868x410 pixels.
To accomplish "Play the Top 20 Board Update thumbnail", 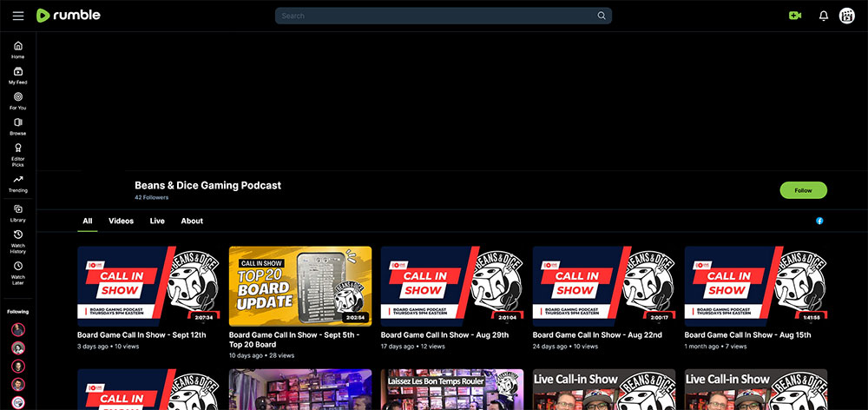I will [x=300, y=286].
